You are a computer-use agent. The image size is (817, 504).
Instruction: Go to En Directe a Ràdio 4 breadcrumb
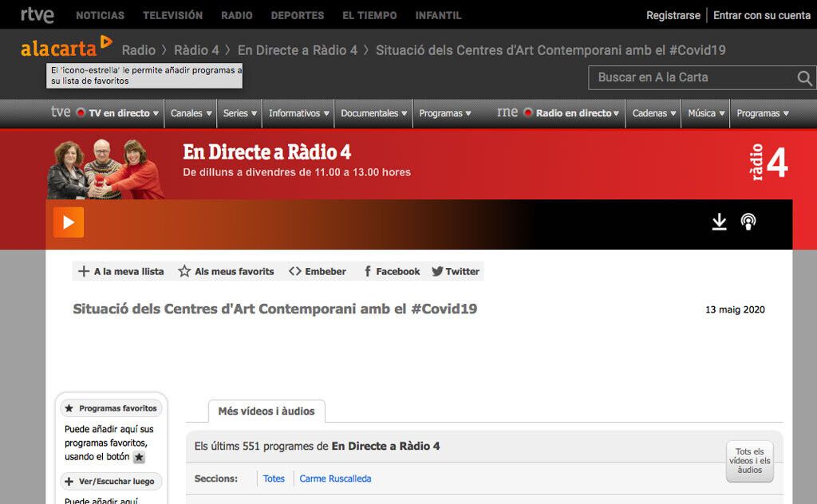pos(298,50)
